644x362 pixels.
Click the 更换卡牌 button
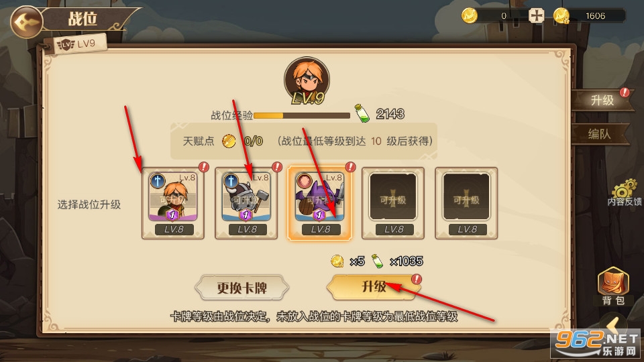click(x=242, y=288)
